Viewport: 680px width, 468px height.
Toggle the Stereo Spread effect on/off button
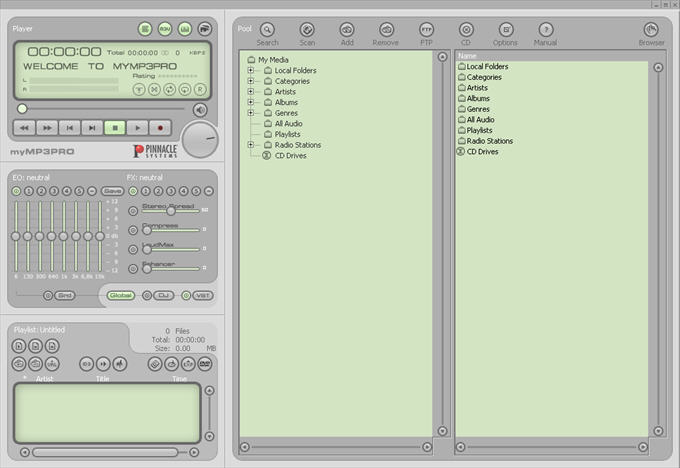pyautogui.click(x=133, y=211)
